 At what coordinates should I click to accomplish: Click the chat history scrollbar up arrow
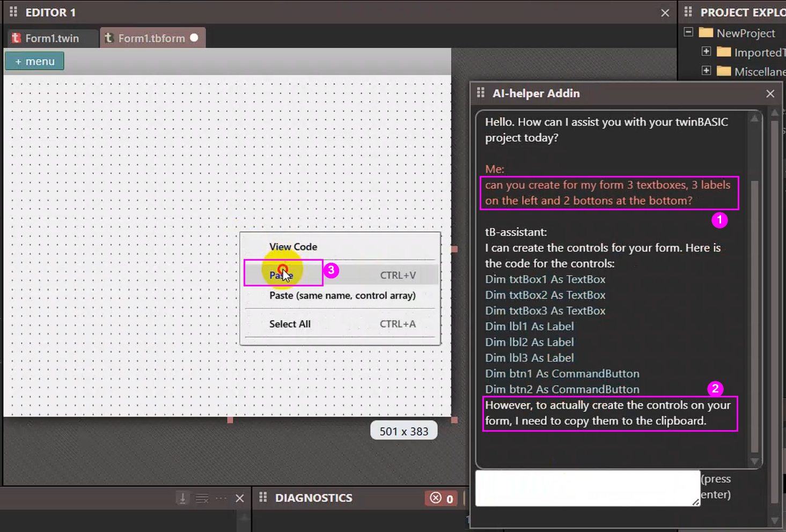click(x=755, y=119)
